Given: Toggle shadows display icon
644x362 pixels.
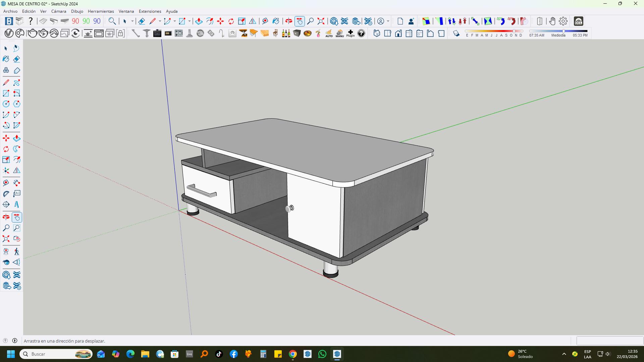Looking at the screenshot, I should (456, 33).
